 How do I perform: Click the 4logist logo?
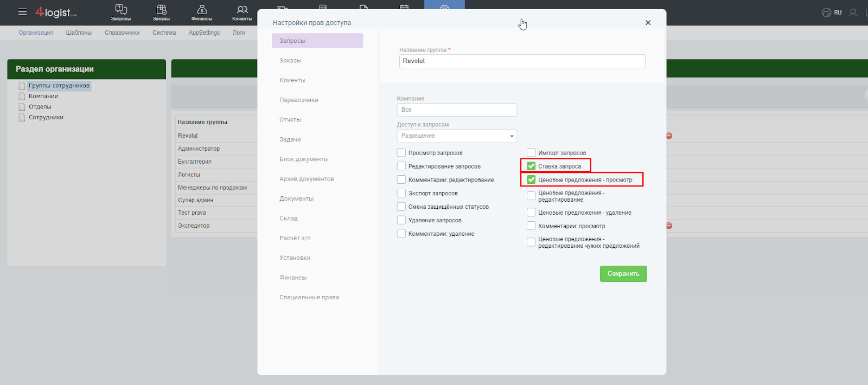coord(56,12)
